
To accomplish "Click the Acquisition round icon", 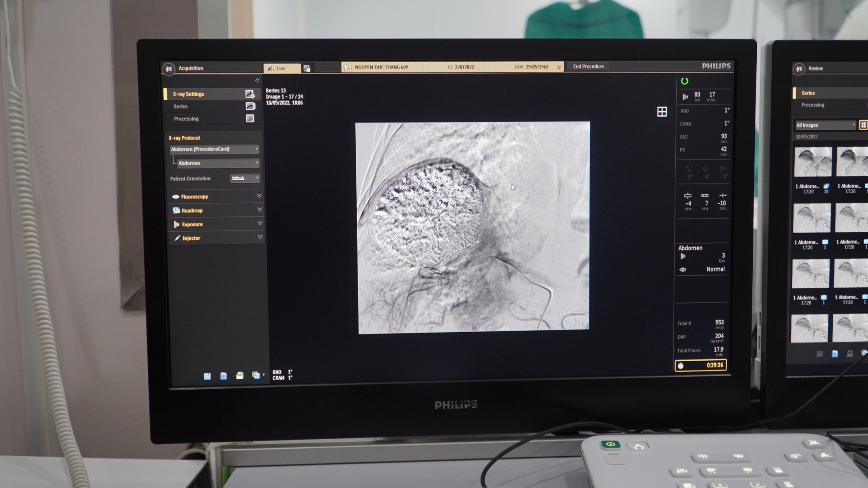I will click(x=169, y=69).
